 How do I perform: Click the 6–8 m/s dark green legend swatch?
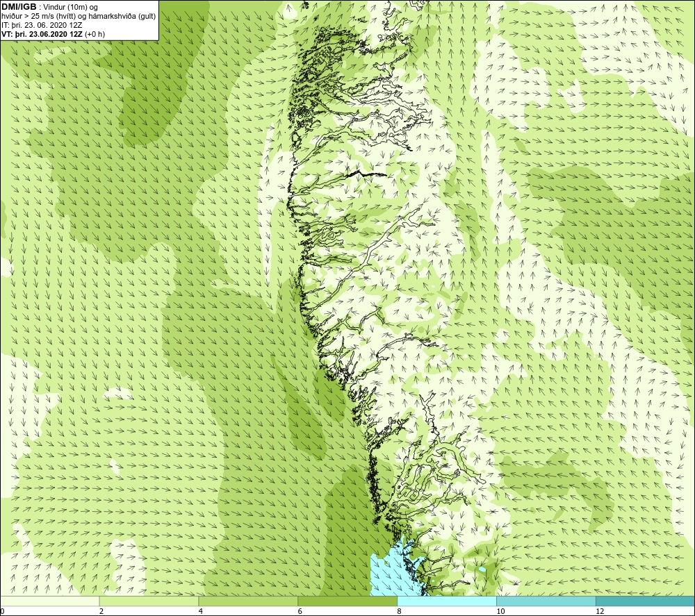347,601
